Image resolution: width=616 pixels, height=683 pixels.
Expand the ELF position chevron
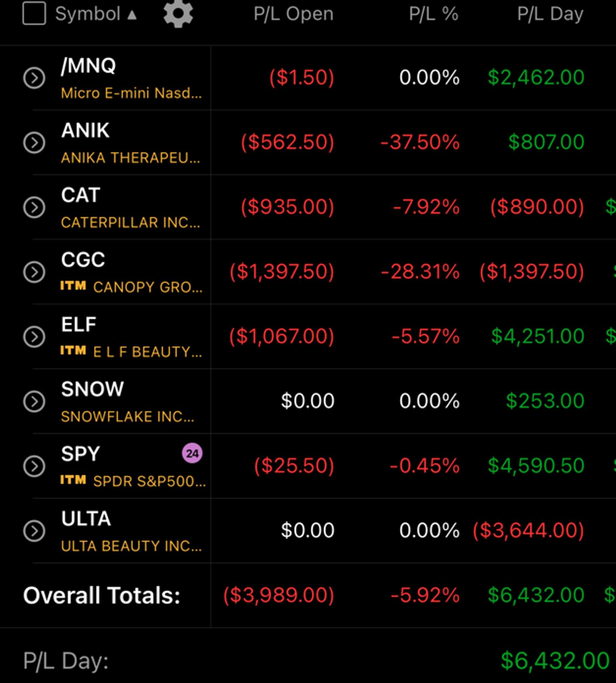tap(34, 336)
